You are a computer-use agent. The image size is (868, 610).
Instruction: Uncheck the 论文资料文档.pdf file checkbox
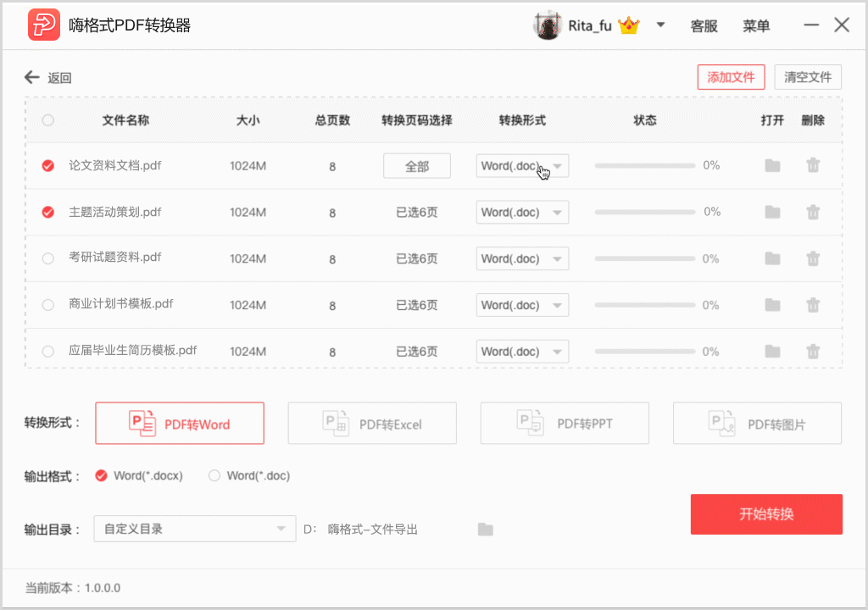[x=48, y=166]
